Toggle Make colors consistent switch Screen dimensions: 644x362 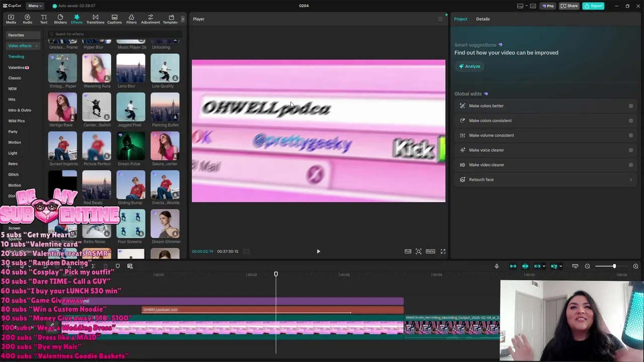pos(630,121)
